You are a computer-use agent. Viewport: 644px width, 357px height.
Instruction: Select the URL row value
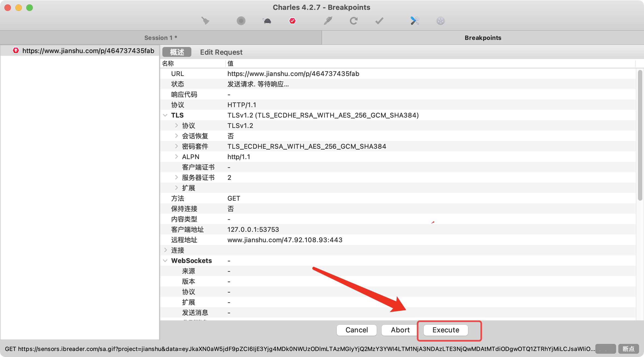tap(293, 74)
